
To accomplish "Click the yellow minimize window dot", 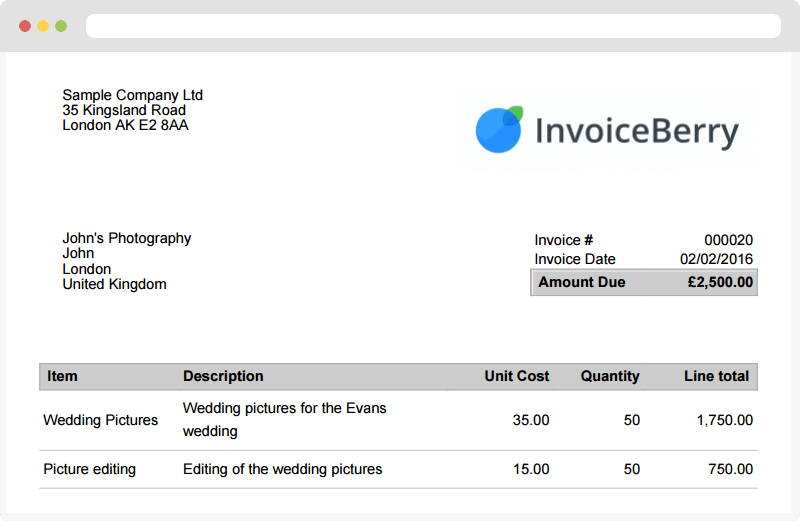I will tap(43, 26).
